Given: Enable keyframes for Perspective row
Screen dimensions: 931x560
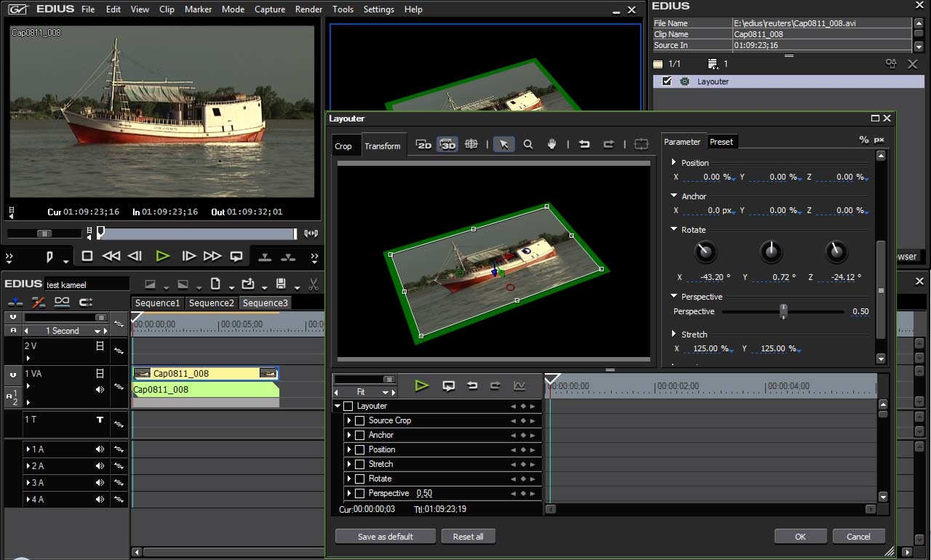Looking at the screenshot, I should point(359,493).
